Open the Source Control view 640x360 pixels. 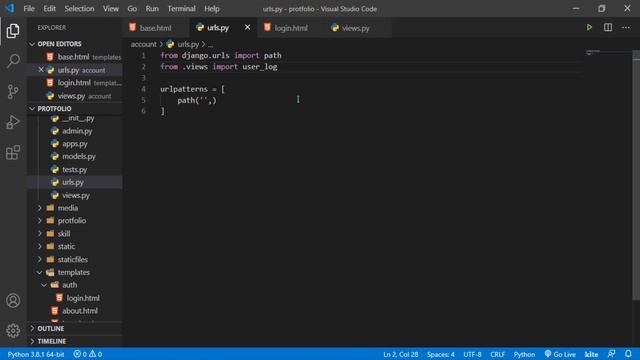13,91
